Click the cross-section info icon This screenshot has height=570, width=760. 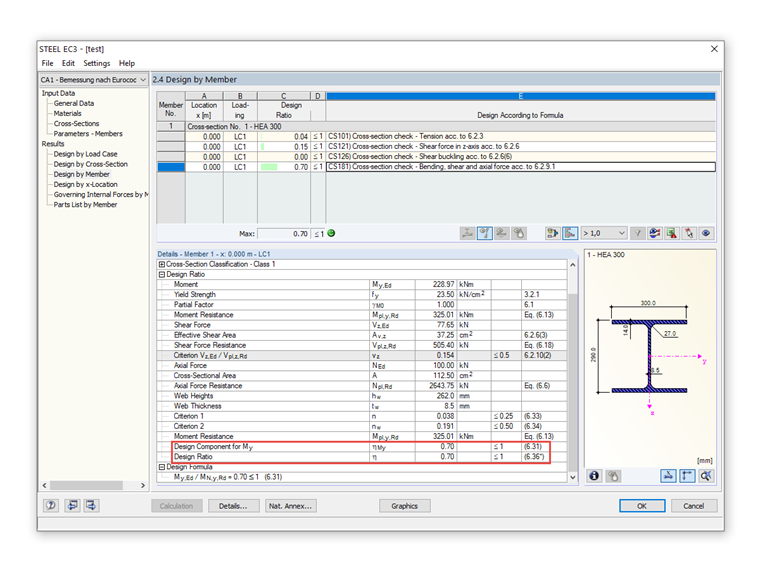point(594,476)
